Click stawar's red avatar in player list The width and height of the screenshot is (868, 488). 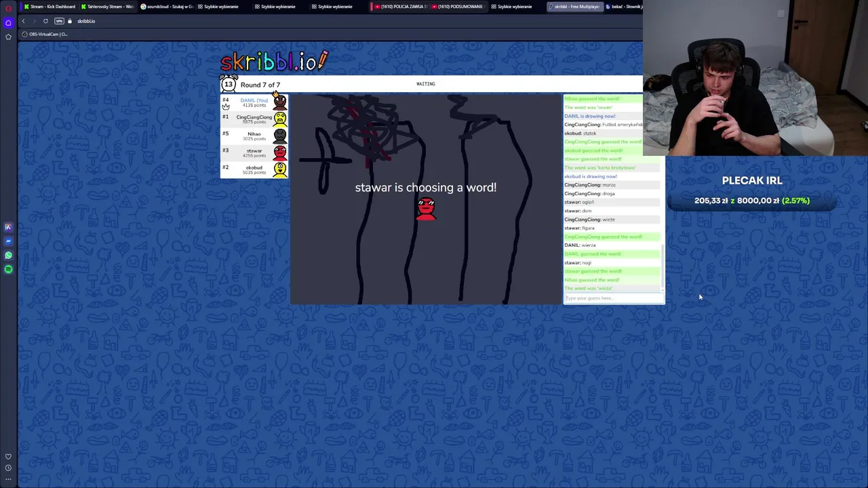click(279, 153)
